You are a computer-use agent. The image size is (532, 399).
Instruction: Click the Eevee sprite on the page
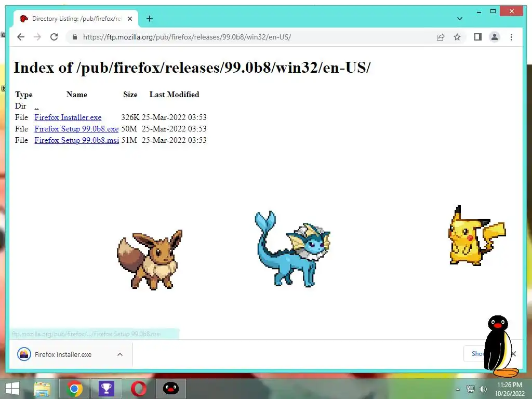point(149,260)
